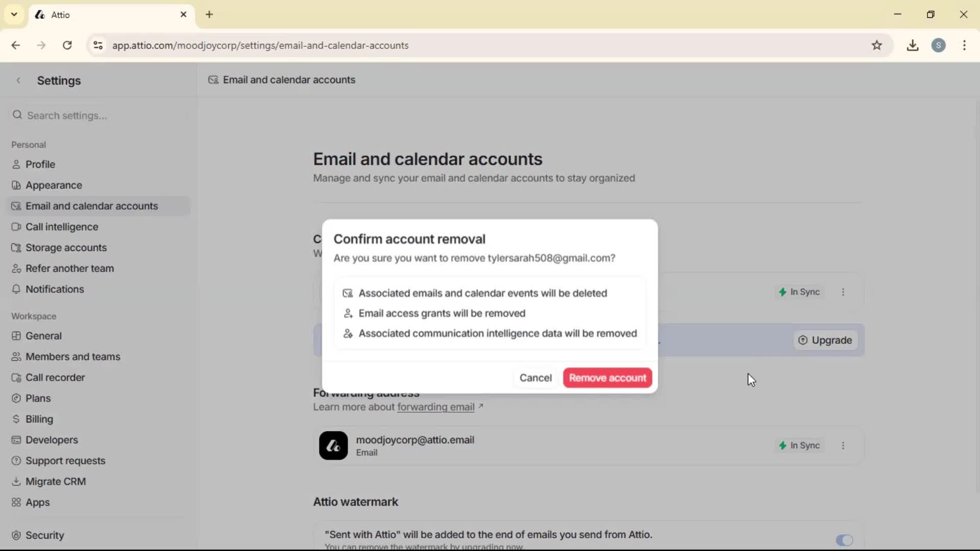This screenshot has height=551, width=980.
Task: Open the Apps settings page
Action: coord(37,503)
